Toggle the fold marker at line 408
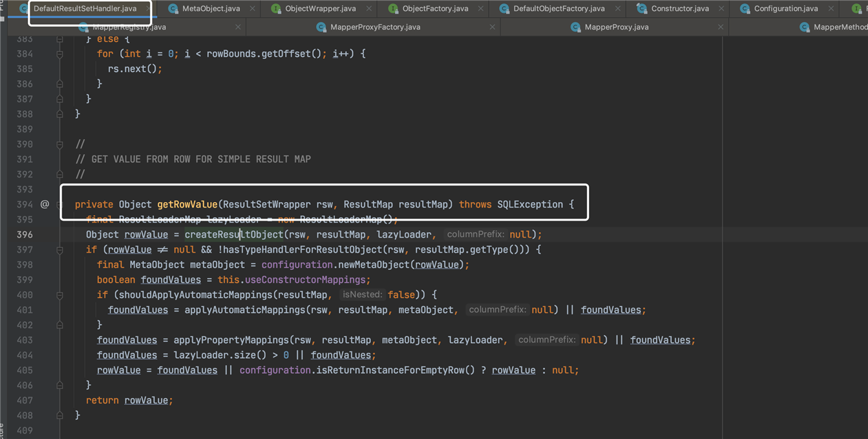Viewport: 868px width, 439px height. click(60, 415)
